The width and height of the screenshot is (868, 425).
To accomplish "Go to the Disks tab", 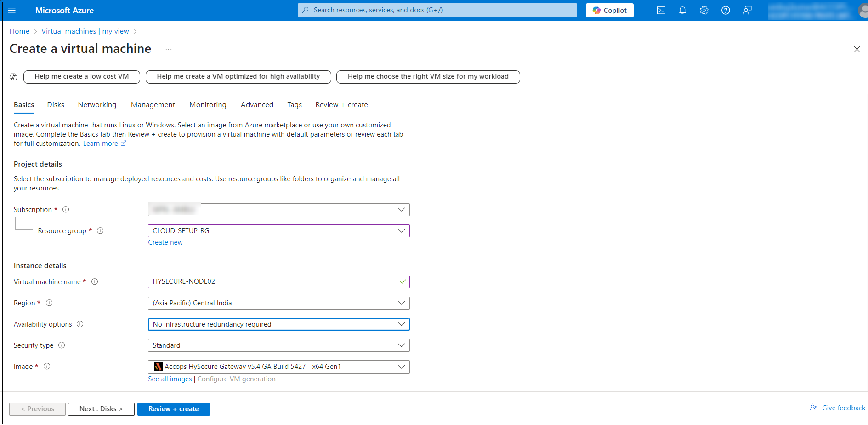I will [x=56, y=105].
